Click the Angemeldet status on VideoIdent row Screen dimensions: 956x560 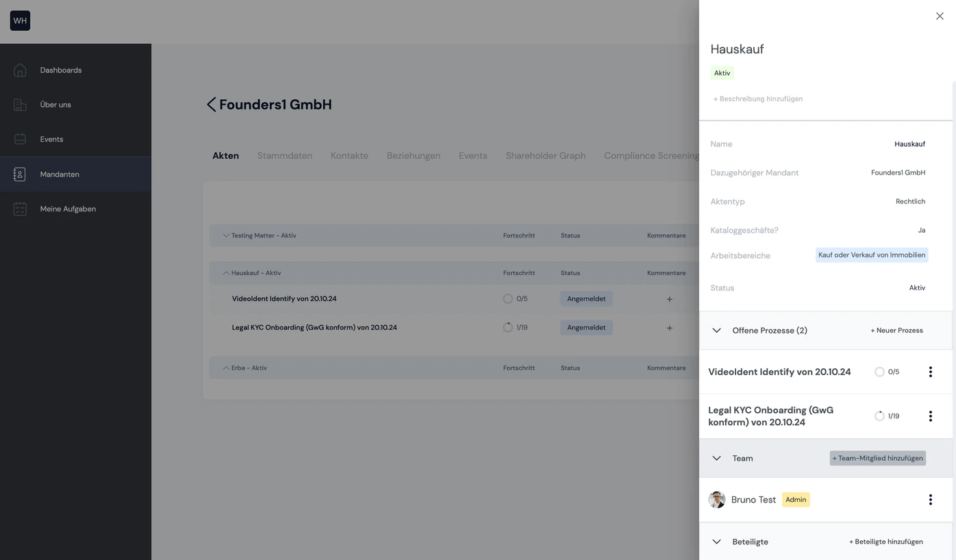(586, 299)
